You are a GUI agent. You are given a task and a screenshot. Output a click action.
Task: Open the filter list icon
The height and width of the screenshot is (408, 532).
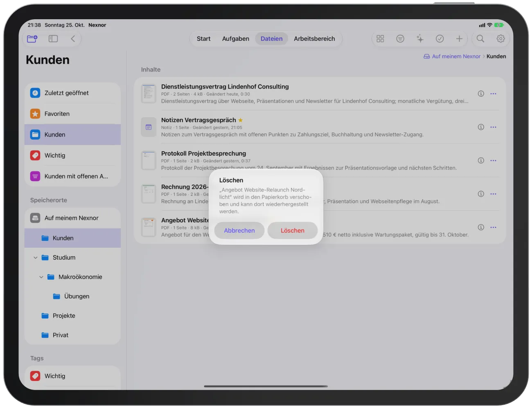click(400, 38)
